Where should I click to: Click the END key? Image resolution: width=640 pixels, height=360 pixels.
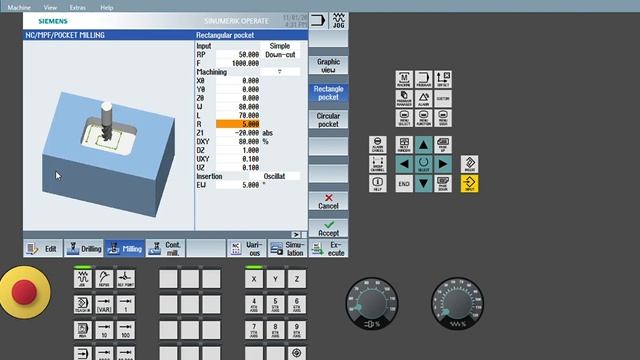(x=404, y=183)
